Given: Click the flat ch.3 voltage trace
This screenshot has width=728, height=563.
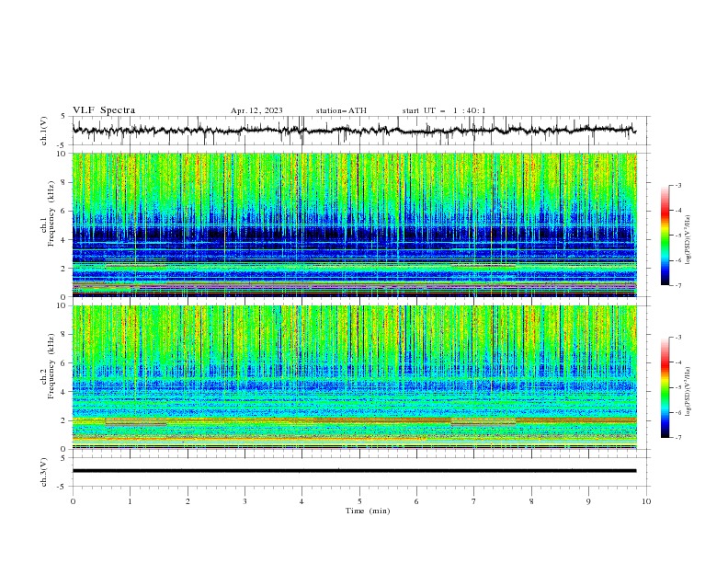Looking at the screenshot, I should pyautogui.click(x=354, y=471).
